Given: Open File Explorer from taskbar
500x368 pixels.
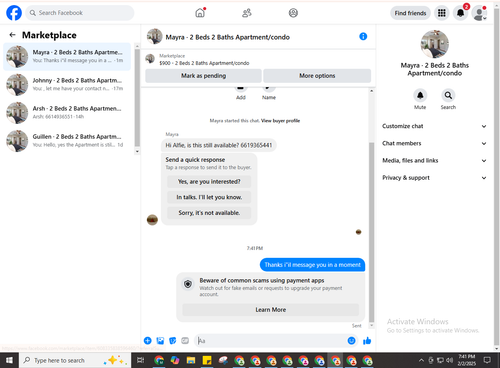Looking at the screenshot, I should click(x=191, y=360).
